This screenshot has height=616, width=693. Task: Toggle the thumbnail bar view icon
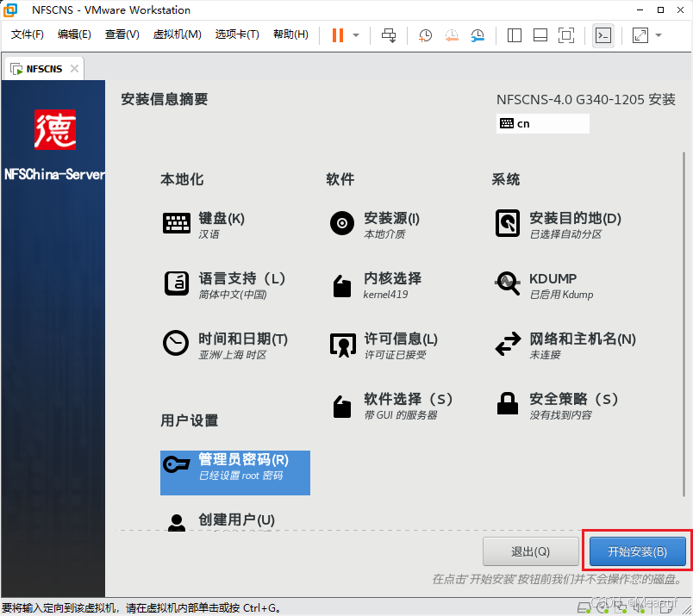click(540, 35)
